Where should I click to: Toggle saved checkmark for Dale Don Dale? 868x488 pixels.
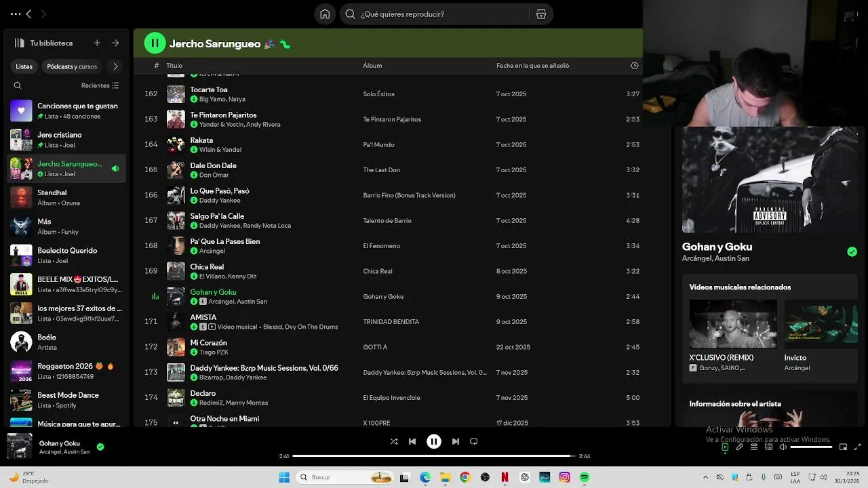point(194,175)
